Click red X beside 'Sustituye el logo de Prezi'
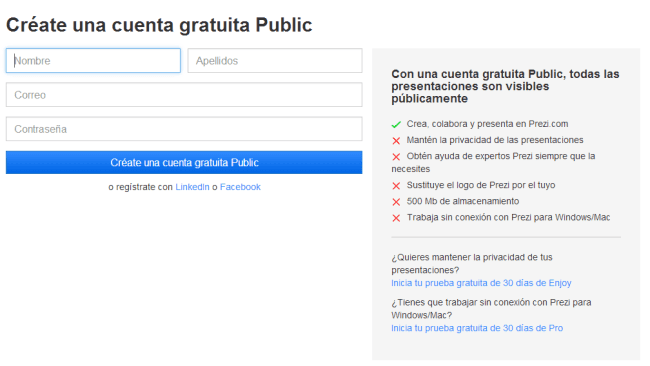The height and width of the screenshot is (366, 650). [396, 186]
